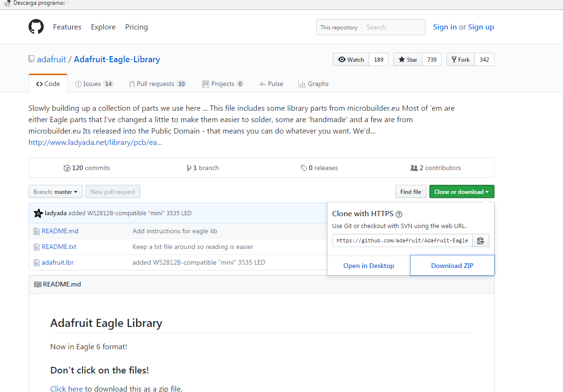This screenshot has width=563, height=392.
Task: Click file icon next to adafruit.lbr row
Action: [x=36, y=263]
